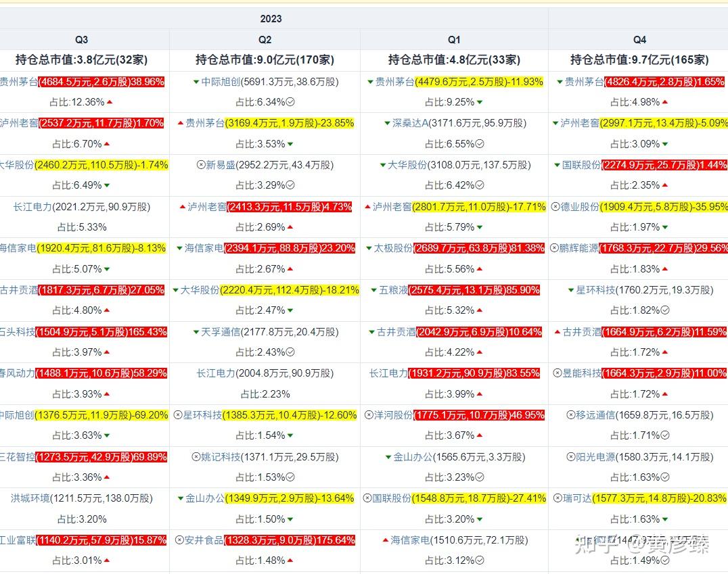Image resolution: width=728 pixels, height=574 pixels.
Task: Click red up arrow before Q1 海信家电
Action: pyautogui.click(x=386, y=540)
